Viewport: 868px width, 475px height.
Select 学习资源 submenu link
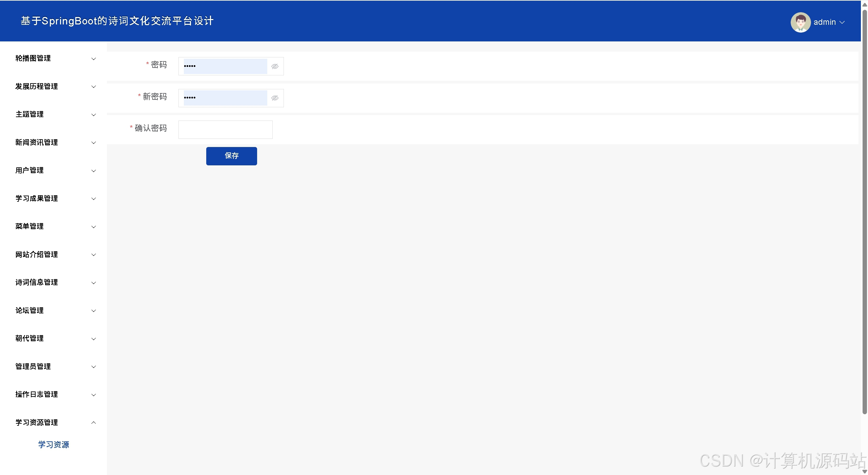pyautogui.click(x=54, y=445)
